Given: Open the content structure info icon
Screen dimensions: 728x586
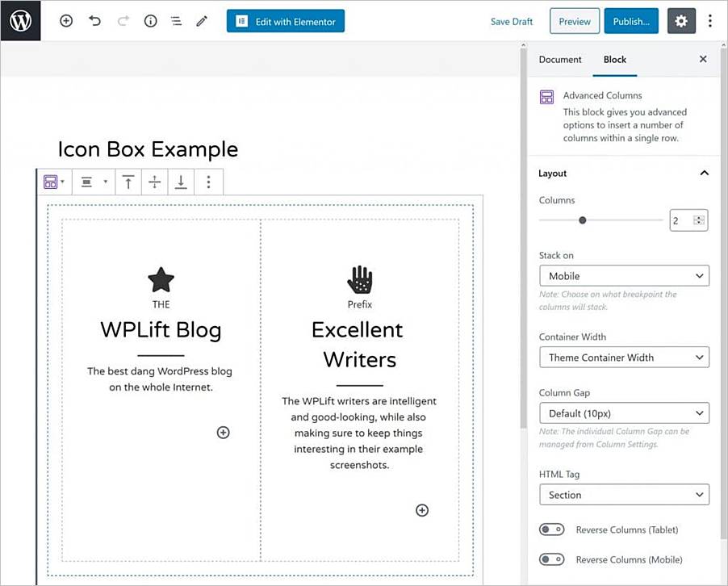Looking at the screenshot, I should pyautogui.click(x=150, y=21).
